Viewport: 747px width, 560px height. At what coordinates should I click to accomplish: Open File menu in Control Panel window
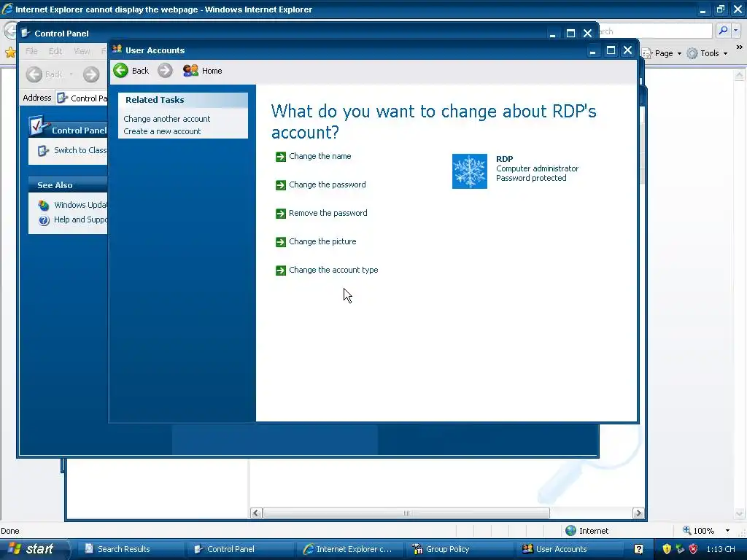(31, 51)
